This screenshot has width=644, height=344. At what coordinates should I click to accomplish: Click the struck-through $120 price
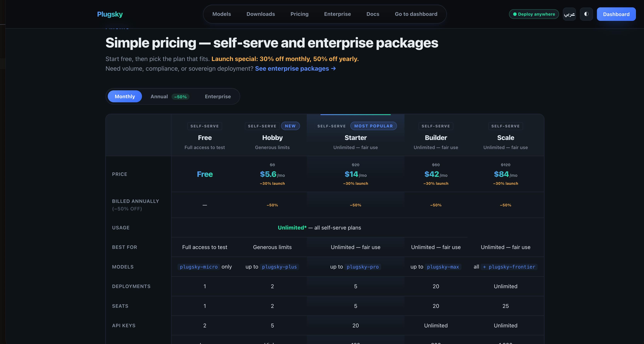pyautogui.click(x=506, y=165)
